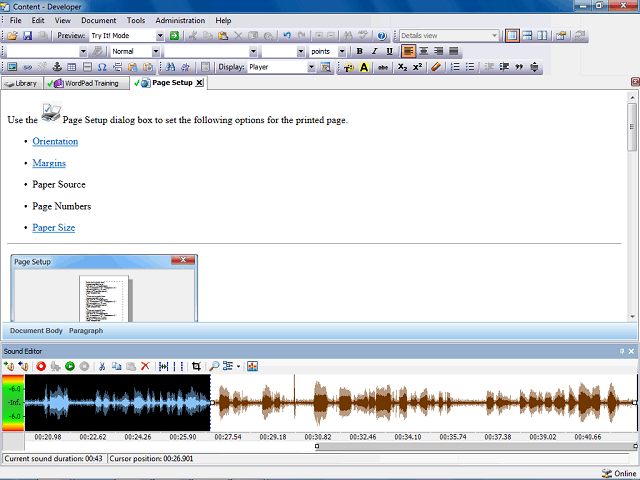Open the Tools menu
This screenshot has height=480, width=640.
pyautogui.click(x=136, y=20)
